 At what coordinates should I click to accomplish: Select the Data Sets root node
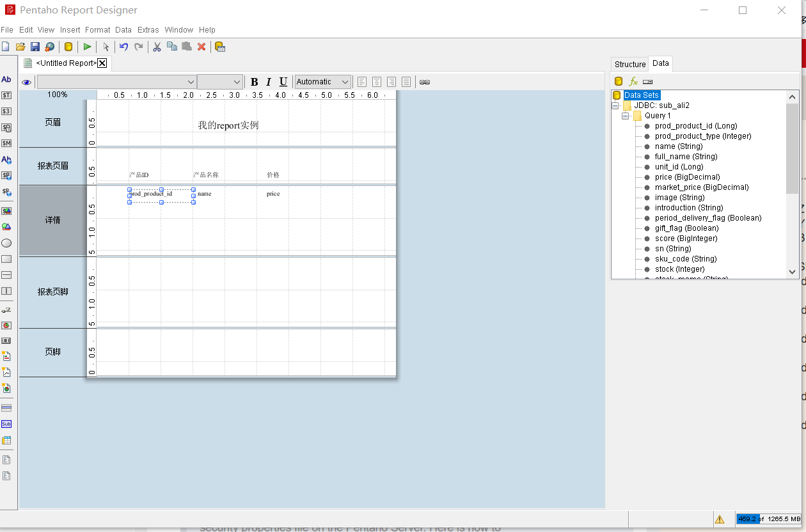(x=642, y=95)
